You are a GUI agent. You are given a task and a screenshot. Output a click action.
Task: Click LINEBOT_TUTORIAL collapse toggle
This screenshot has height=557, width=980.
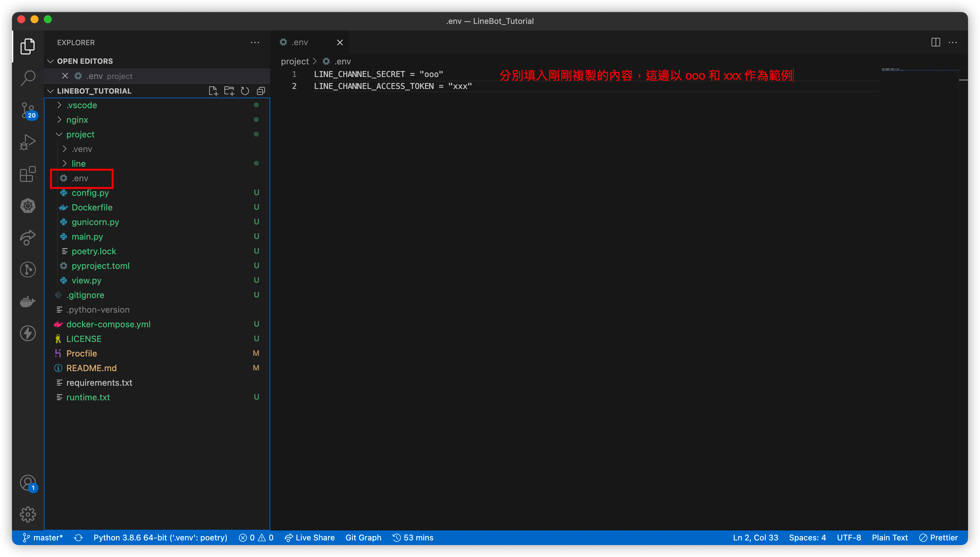pos(52,91)
